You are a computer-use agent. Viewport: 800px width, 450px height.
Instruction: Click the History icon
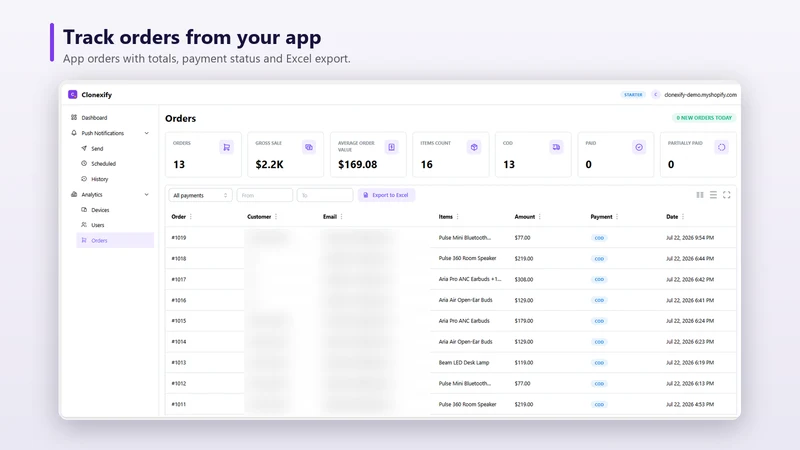point(84,179)
